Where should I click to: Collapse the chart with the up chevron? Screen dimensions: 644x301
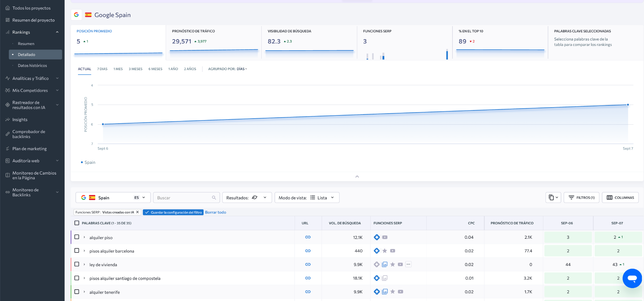(x=357, y=176)
